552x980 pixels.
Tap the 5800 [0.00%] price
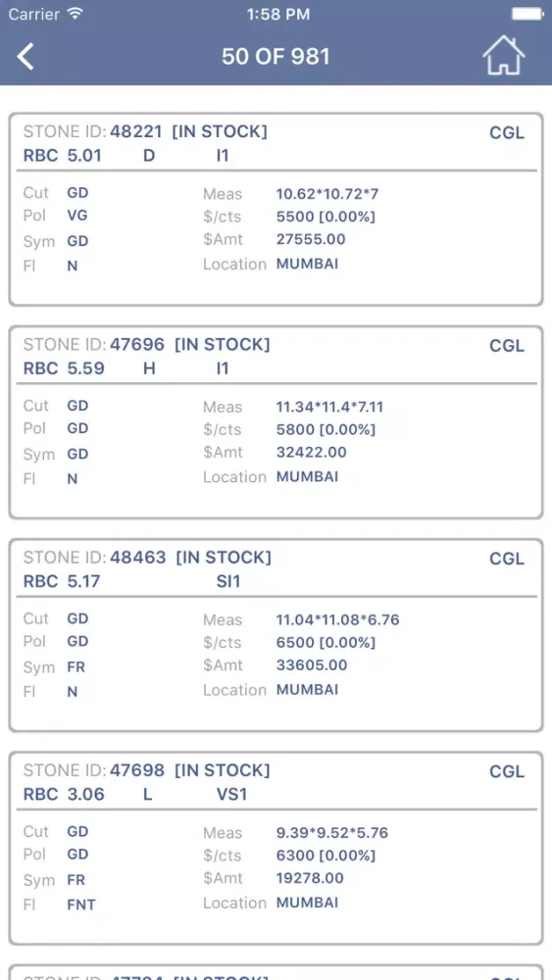pos(326,430)
